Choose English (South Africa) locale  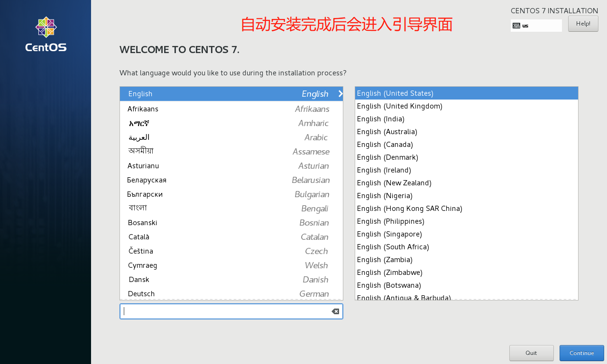point(467,247)
